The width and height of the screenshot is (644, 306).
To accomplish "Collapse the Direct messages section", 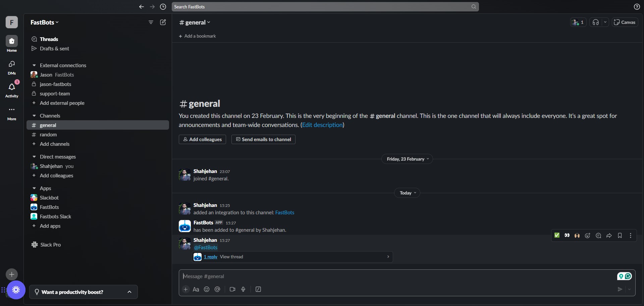I will [34, 157].
